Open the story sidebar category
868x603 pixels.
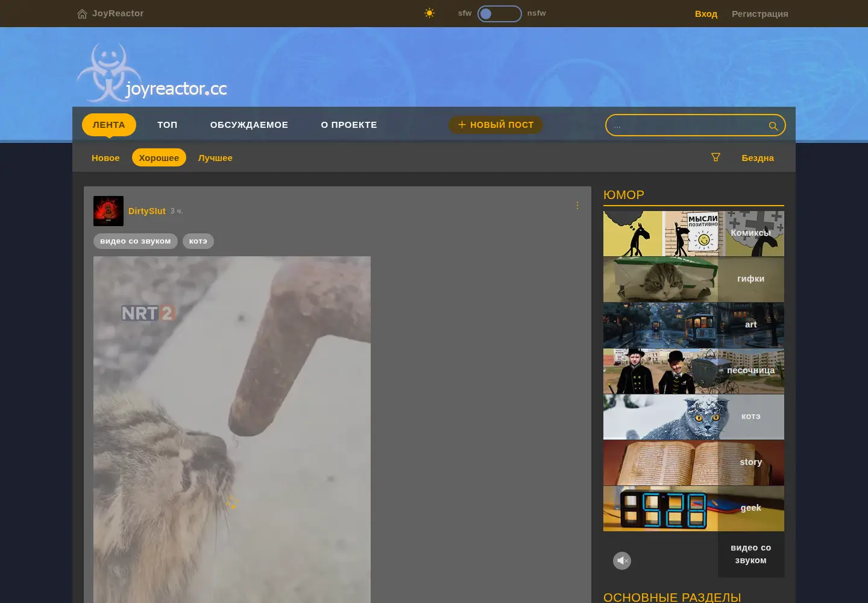pos(694,463)
